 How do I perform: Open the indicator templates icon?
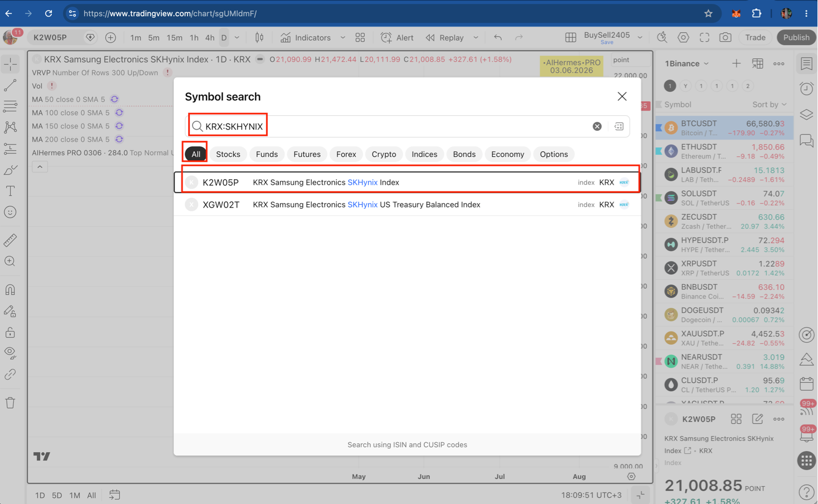[360, 37]
